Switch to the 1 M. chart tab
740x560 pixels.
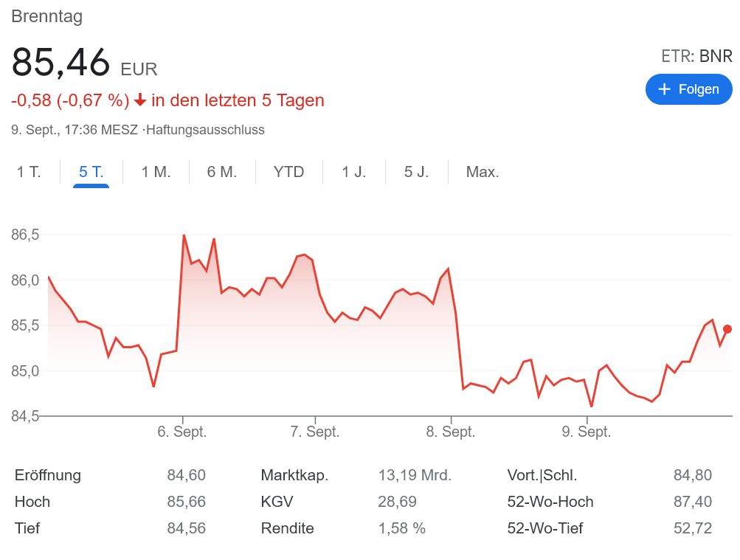(156, 172)
